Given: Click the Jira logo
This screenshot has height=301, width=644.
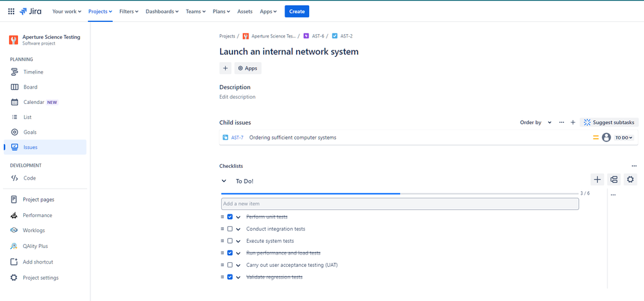Looking at the screenshot, I should [x=30, y=12].
